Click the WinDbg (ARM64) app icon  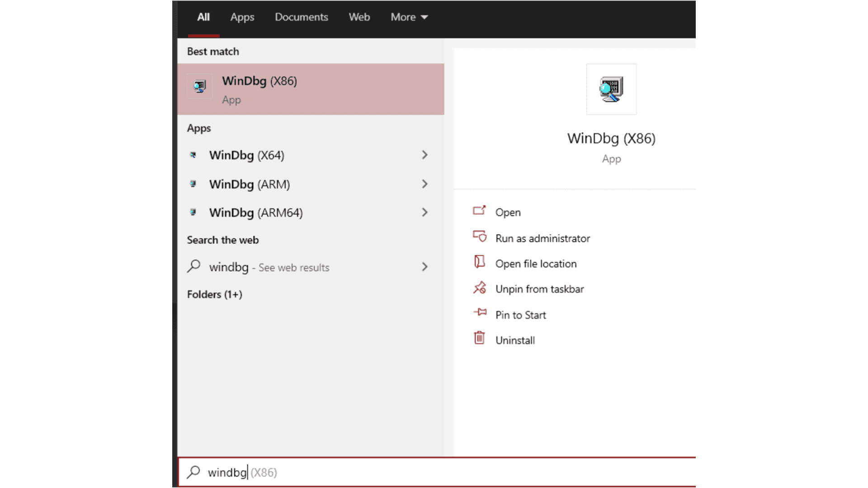pos(193,212)
